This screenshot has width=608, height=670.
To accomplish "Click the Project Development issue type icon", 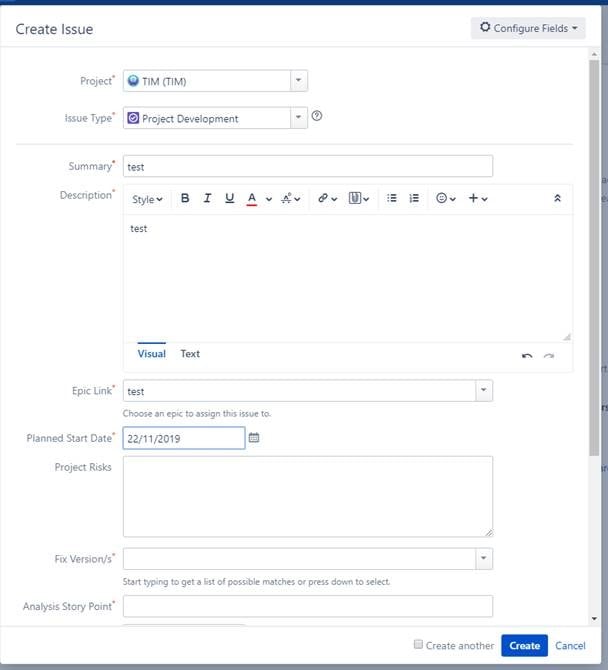I will tap(133, 118).
